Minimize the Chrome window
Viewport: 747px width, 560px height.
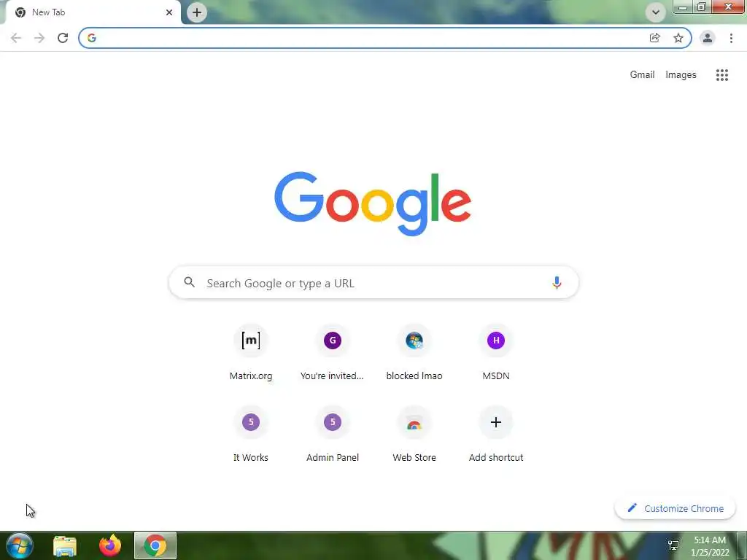682,7
